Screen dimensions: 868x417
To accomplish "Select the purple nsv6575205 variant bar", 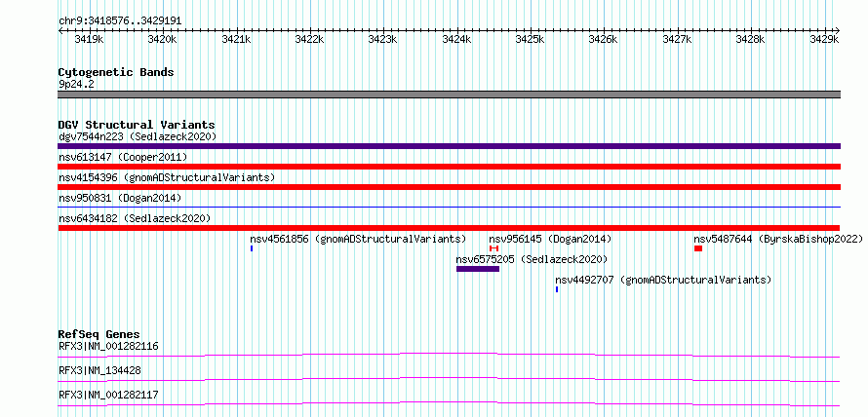I will [x=478, y=269].
